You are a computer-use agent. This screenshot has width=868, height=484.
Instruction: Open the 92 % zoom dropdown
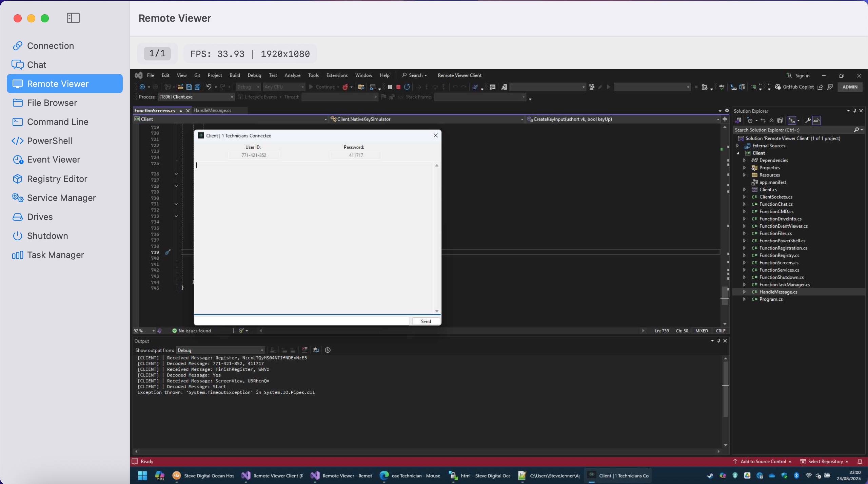(x=144, y=331)
